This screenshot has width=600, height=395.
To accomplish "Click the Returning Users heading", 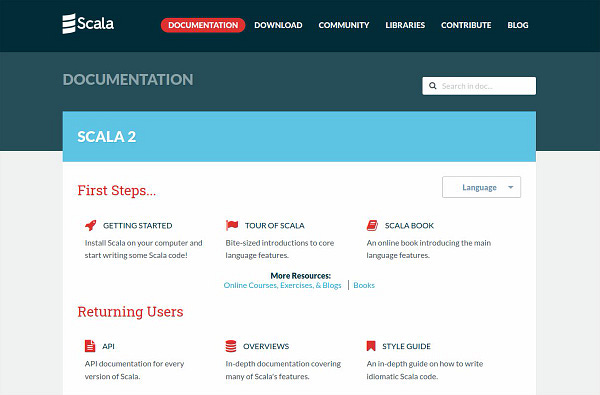I will coord(130,312).
